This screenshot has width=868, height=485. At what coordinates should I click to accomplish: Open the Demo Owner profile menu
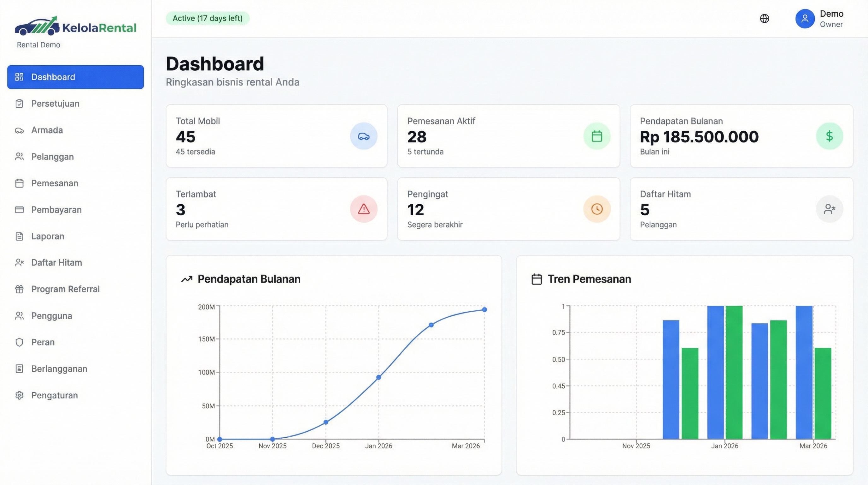[x=831, y=19]
